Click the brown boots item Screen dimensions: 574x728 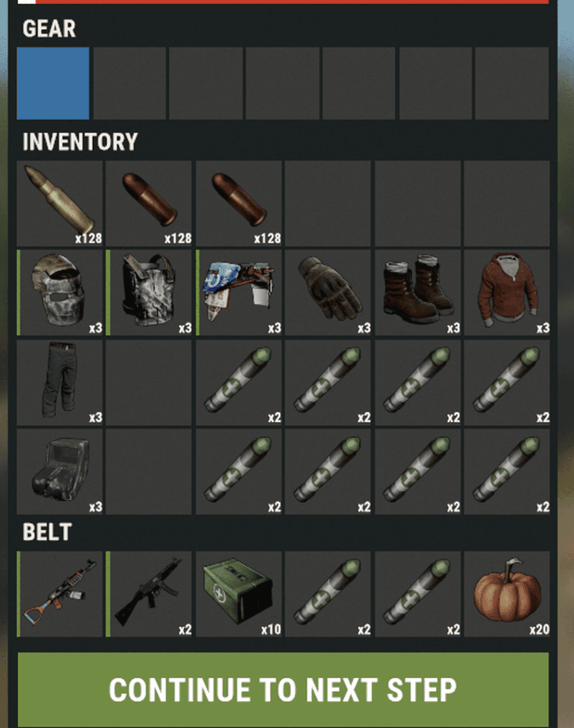(x=418, y=292)
